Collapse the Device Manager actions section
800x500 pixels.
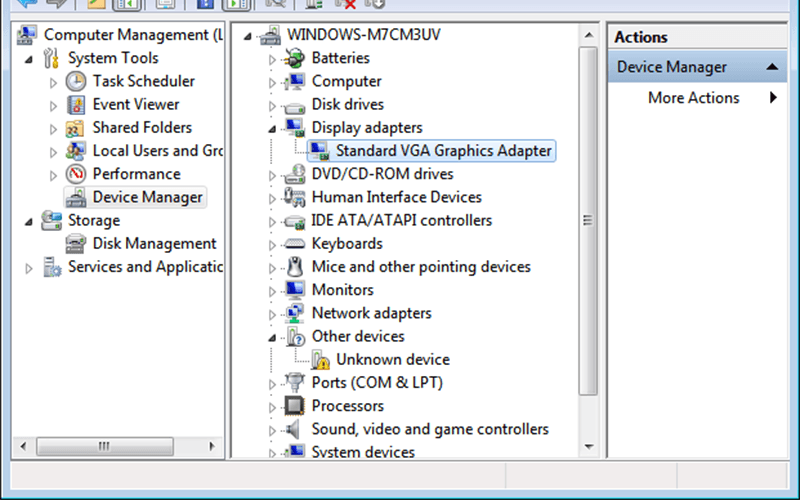[772, 67]
